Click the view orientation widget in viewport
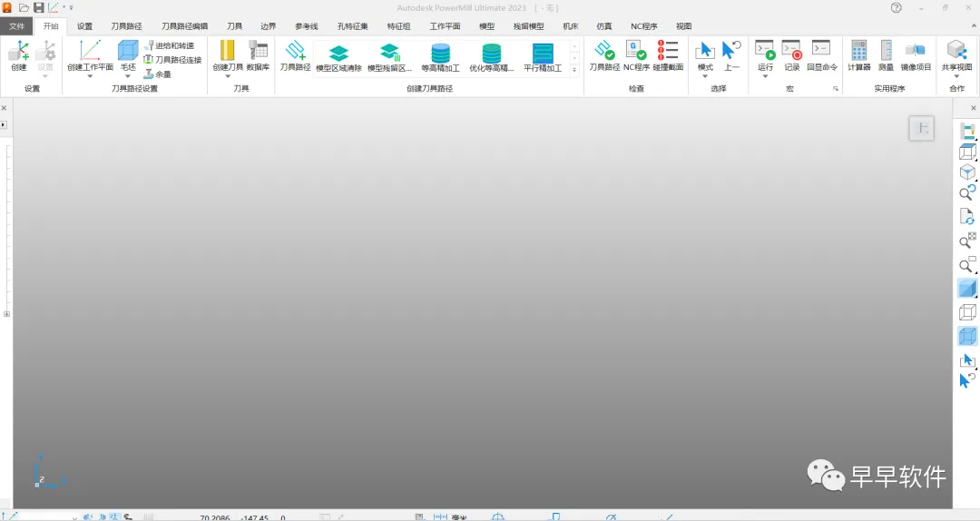 pos(921,128)
